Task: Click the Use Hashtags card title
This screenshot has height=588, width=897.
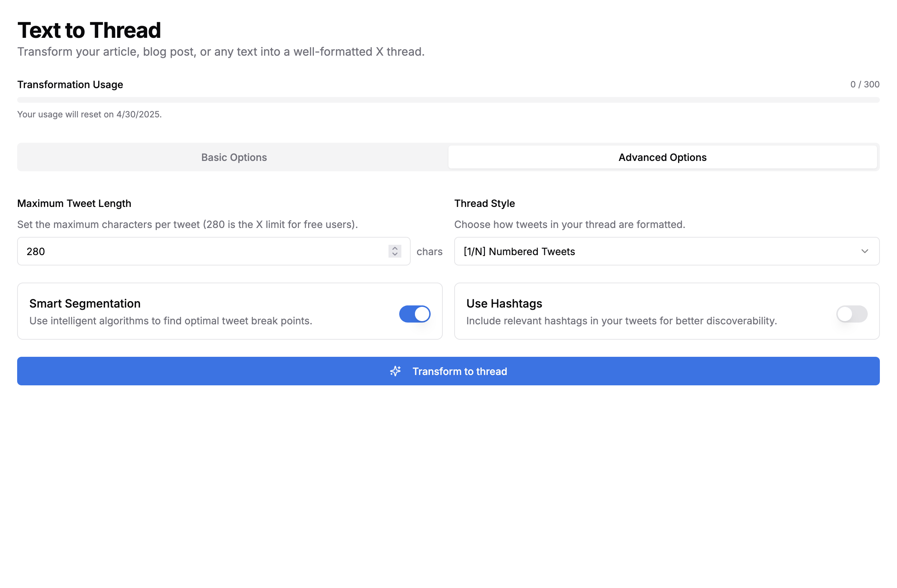Action: (x=504, y=303)
